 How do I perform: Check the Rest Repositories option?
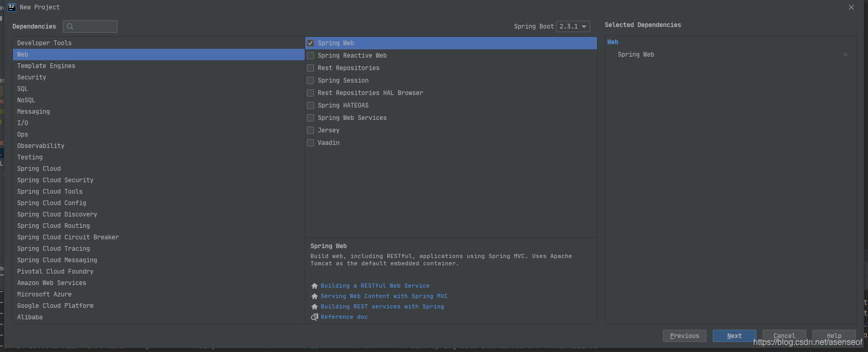pos(310,68)
